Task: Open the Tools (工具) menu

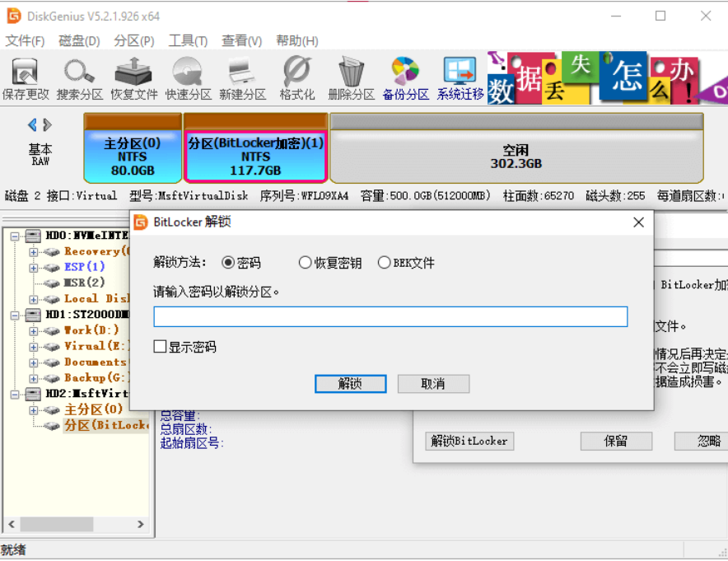Action: (188, 41)
